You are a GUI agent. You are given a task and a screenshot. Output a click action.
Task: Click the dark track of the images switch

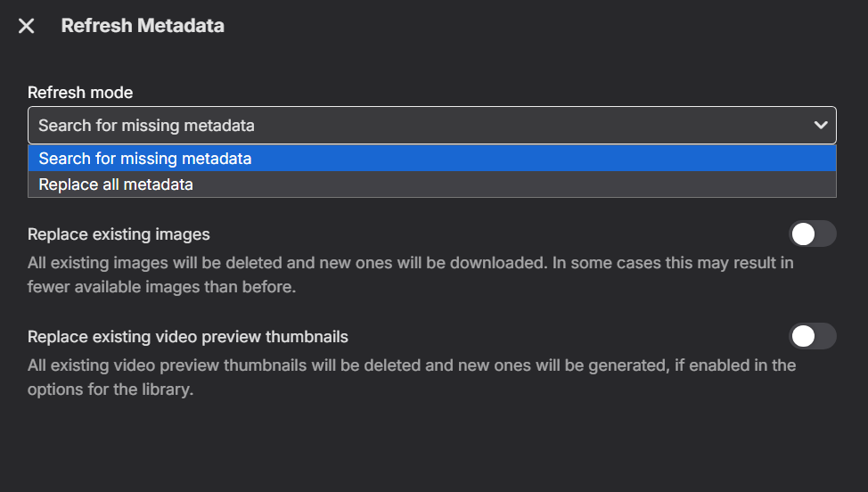tap(825, 234)
